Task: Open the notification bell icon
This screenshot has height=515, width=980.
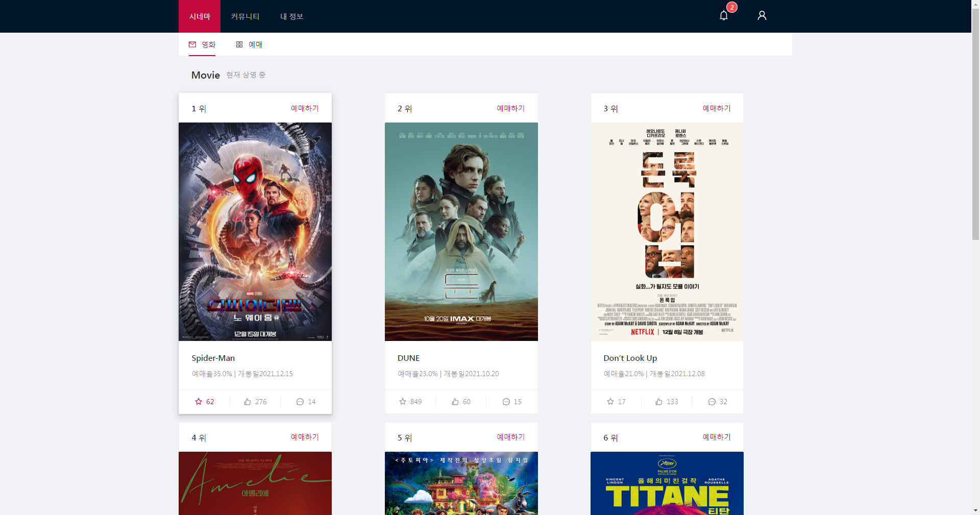Action: (723, 16)
